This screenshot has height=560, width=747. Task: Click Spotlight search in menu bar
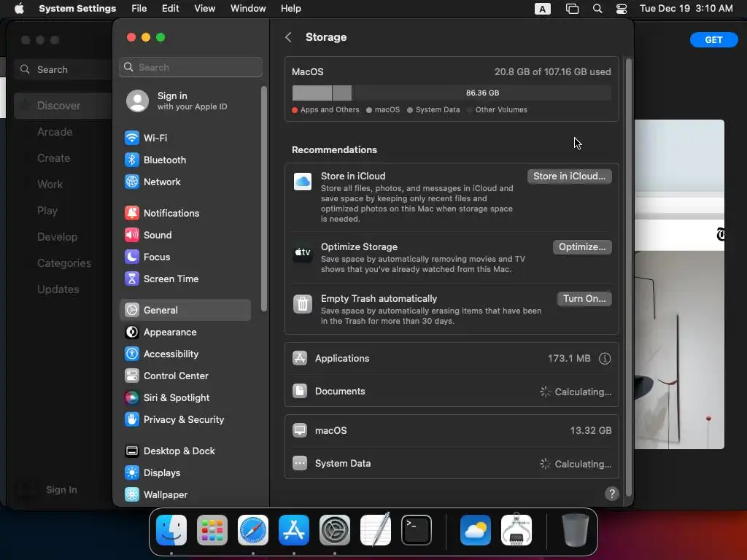pyautogui.click(x=597, y=9)
